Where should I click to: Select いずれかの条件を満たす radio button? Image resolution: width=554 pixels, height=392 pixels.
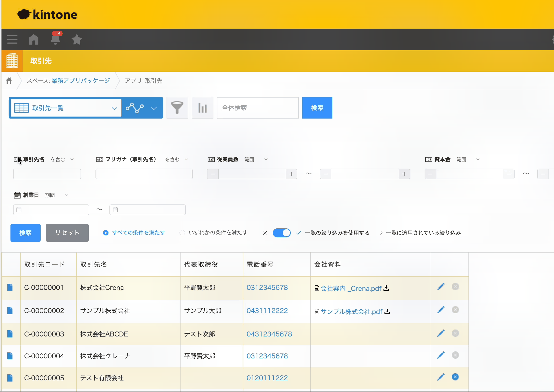[182, 233]
